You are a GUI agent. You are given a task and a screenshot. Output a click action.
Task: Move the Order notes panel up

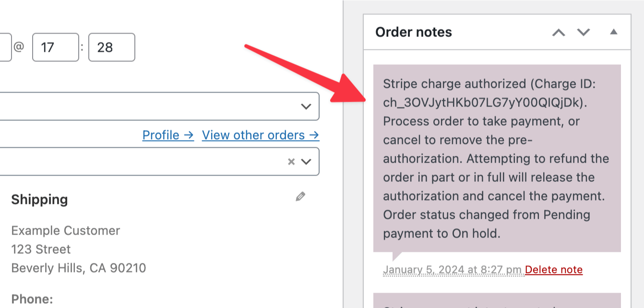click(558, 32)
